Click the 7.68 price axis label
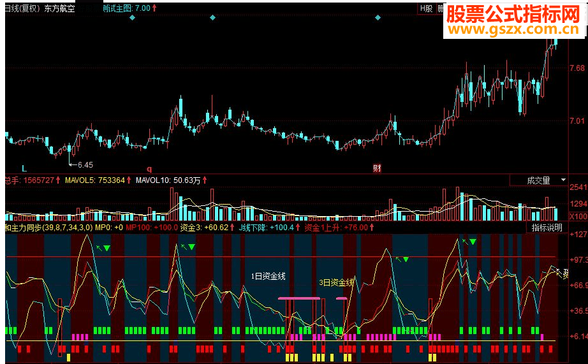The image size is (588, 364). coord(577,68)
